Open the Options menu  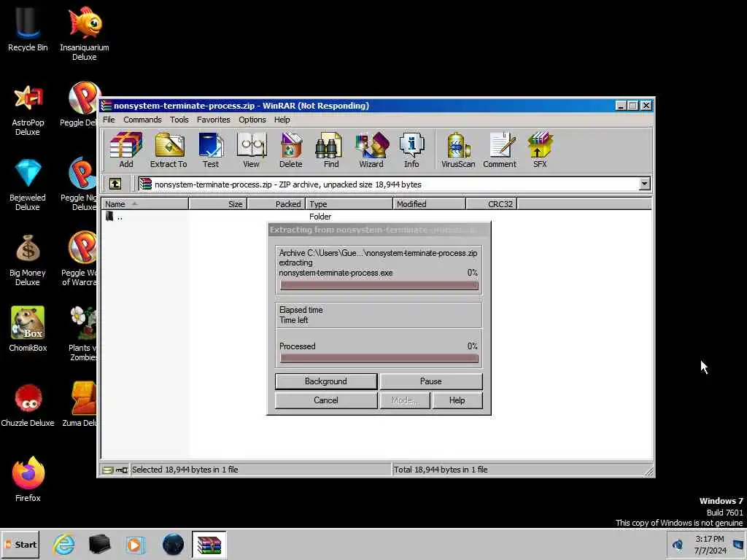pos(252,120)
